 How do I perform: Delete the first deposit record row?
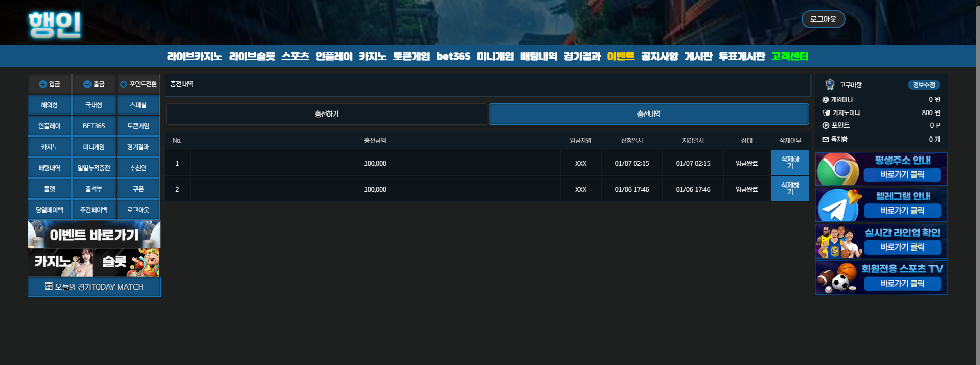coord(790,163)
